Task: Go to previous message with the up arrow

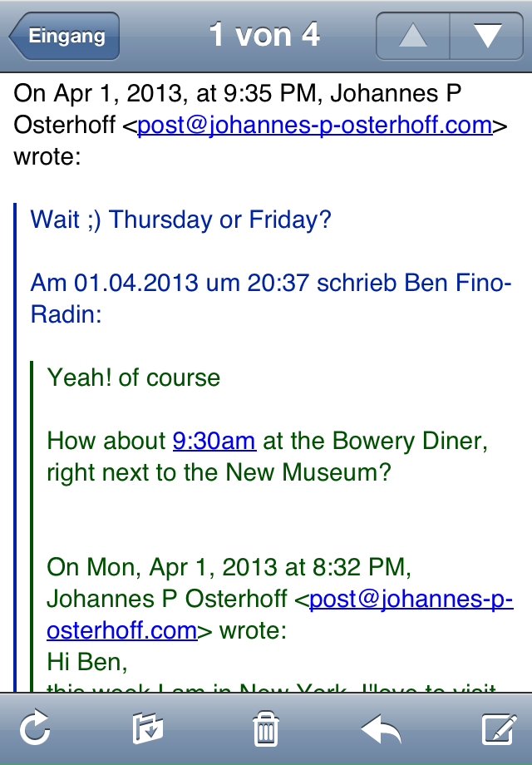Action: pyautogui.click(x=412, y=36)
